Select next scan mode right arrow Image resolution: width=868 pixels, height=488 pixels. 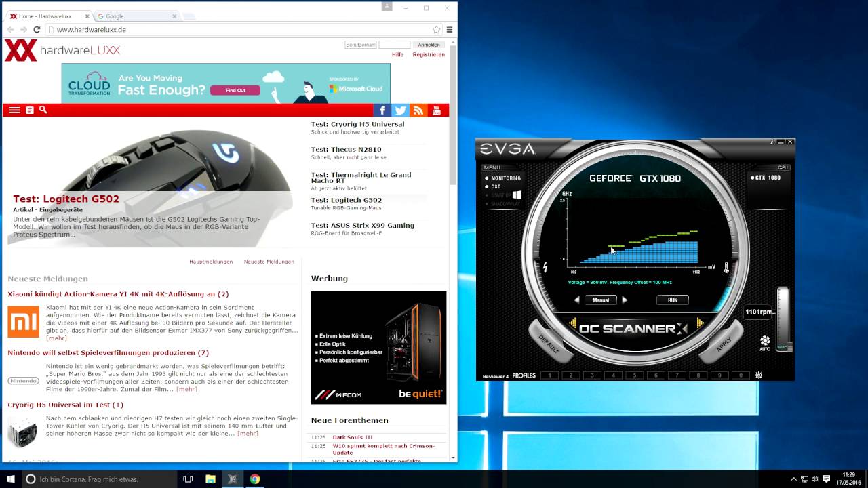pos(625,300)
